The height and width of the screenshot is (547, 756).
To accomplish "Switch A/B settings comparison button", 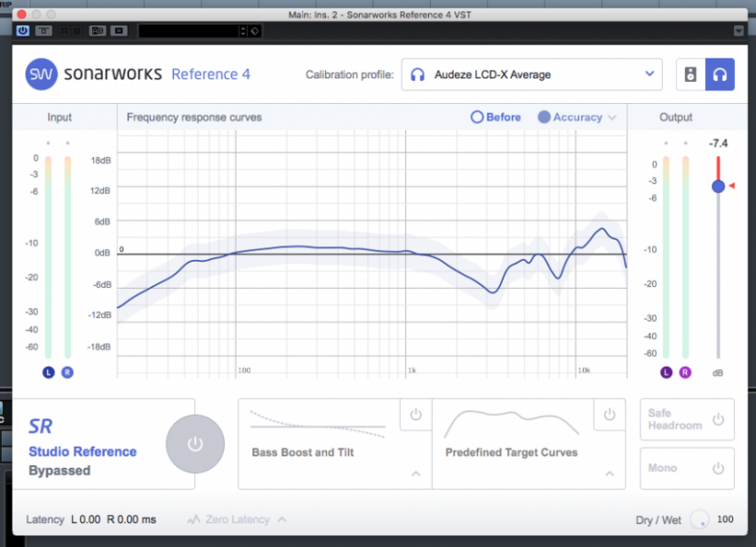I will coord(97,31).
